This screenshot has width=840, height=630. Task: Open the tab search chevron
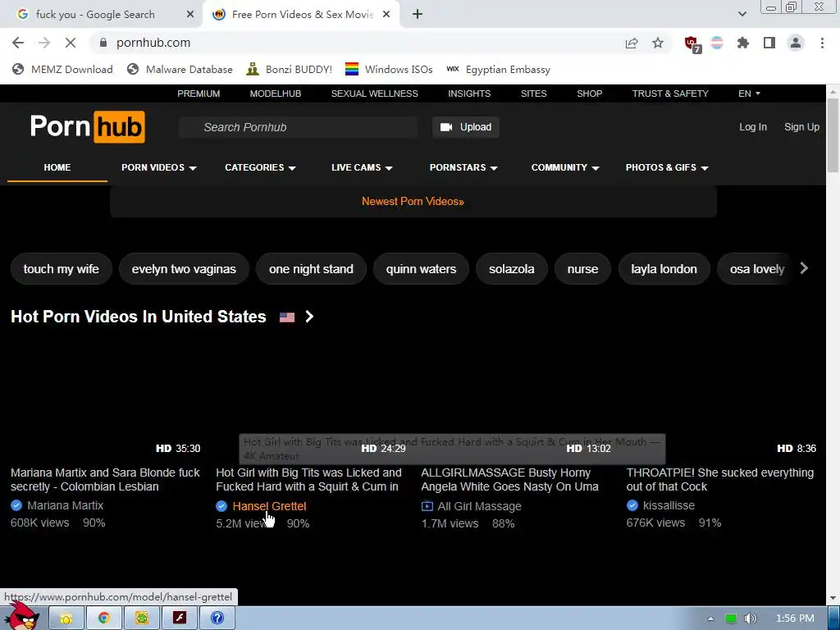point(742,14)
